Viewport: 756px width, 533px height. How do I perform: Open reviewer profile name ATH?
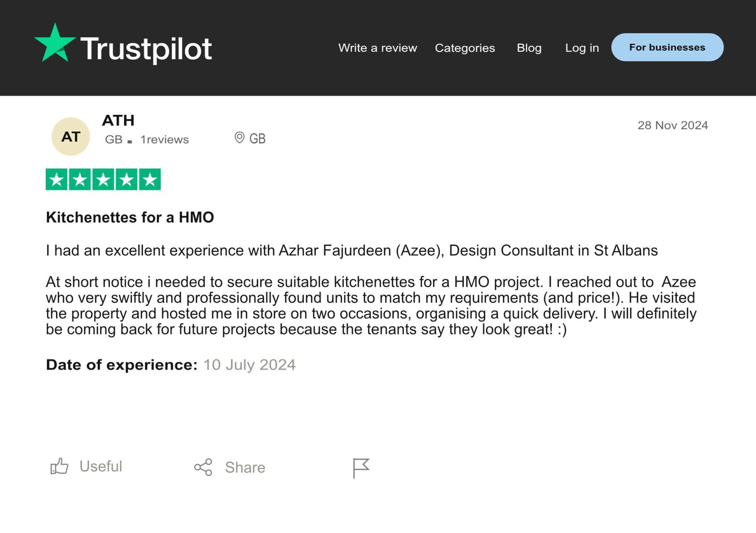(118, 120)
